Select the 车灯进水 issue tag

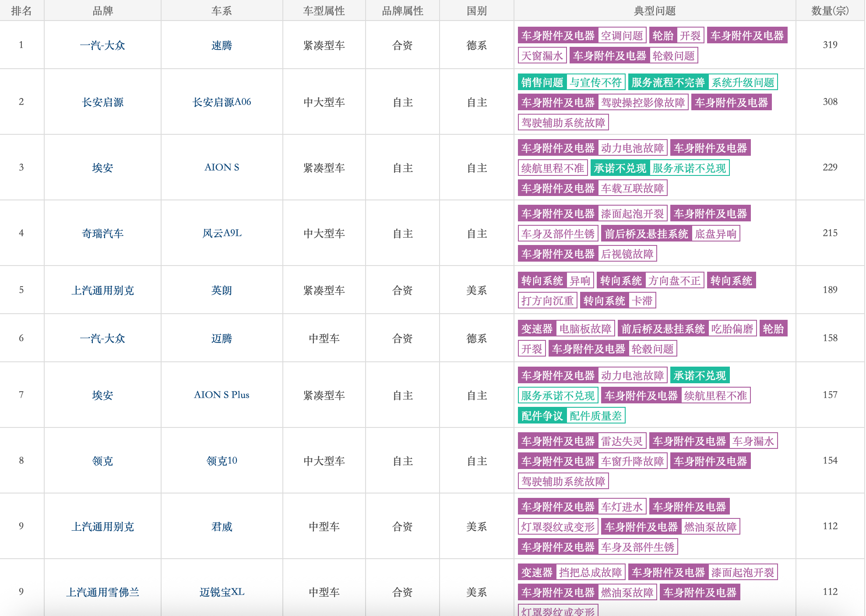tap(622, 507)
